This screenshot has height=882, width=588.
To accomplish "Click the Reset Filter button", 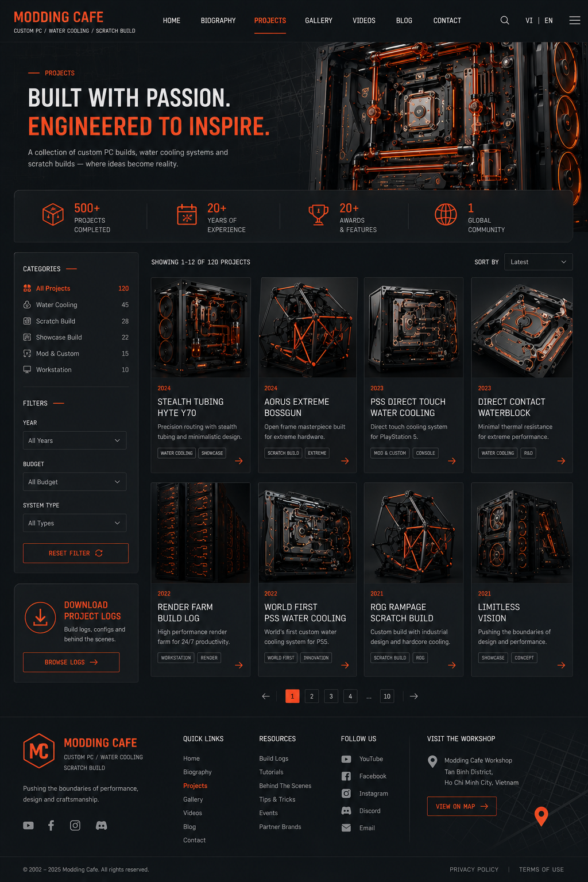I will click(x=76, y=553).
